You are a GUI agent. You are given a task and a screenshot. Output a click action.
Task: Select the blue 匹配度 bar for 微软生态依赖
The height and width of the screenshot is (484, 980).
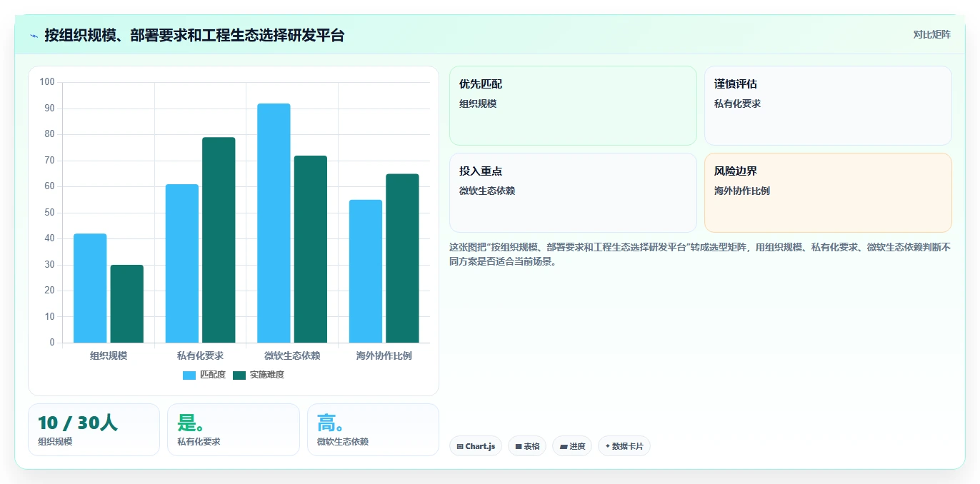[274, 223]
